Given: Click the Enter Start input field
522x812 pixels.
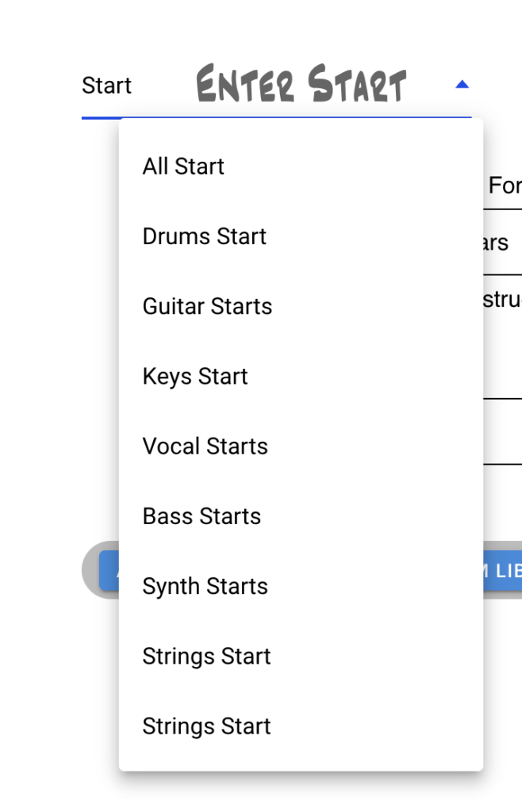Looking at the screenshot, I should pos(301,86).
